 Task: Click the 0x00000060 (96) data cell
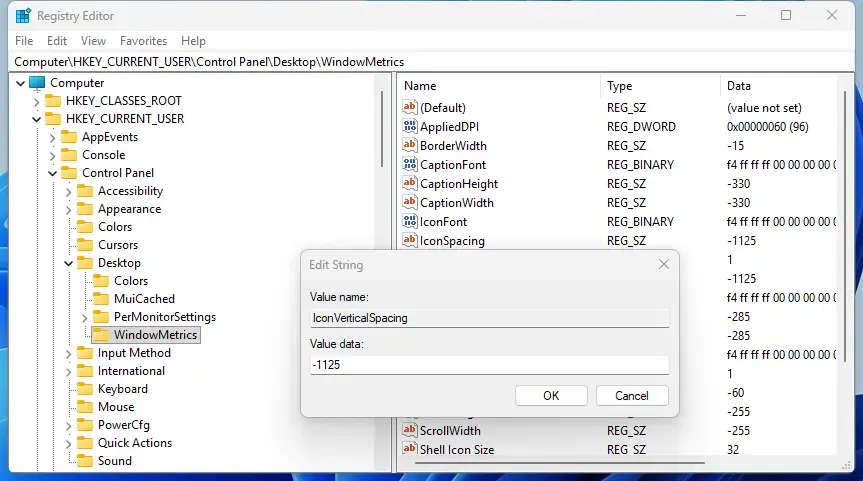[767, 127]
